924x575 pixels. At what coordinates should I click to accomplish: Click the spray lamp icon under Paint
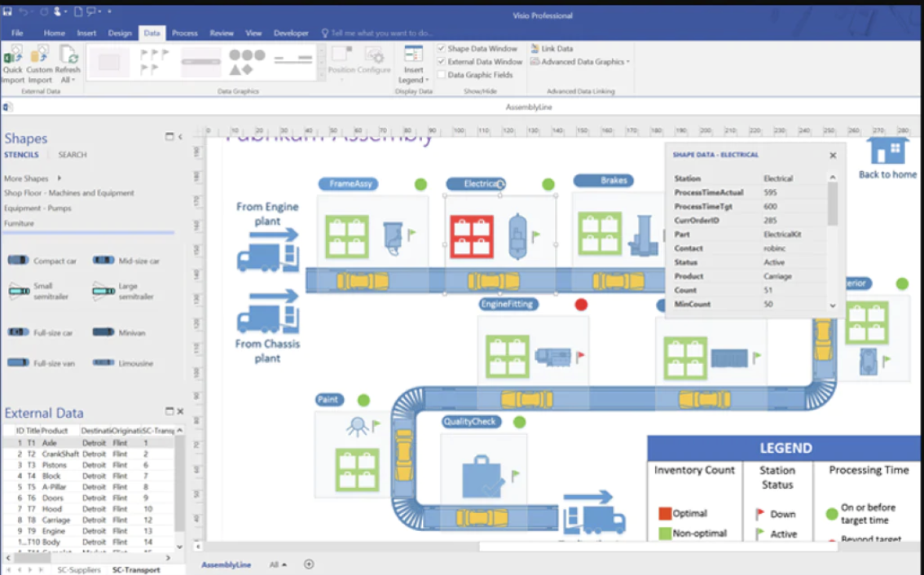coord(357,426)
